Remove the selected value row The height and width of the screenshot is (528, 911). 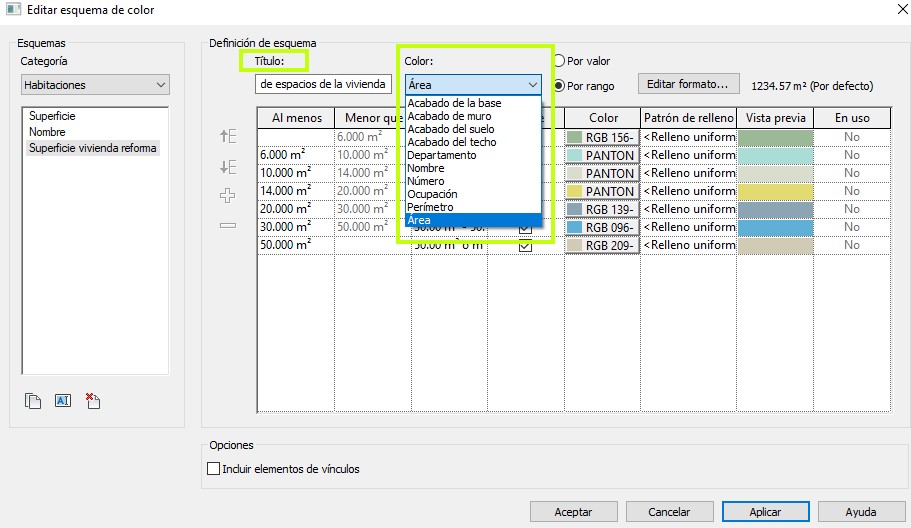click(x=228, y=225)
